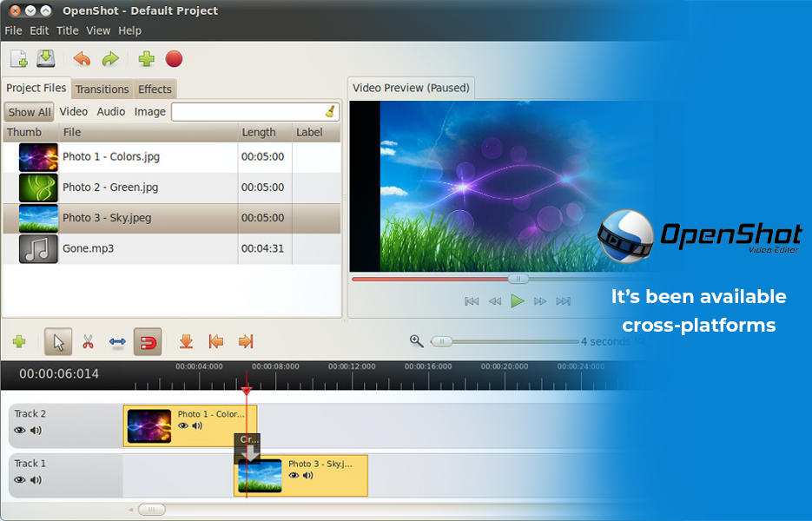Image resolution: width=812 pixels, height=521 pixels.
Task: Click the red Export Video button
Action: 174,58
